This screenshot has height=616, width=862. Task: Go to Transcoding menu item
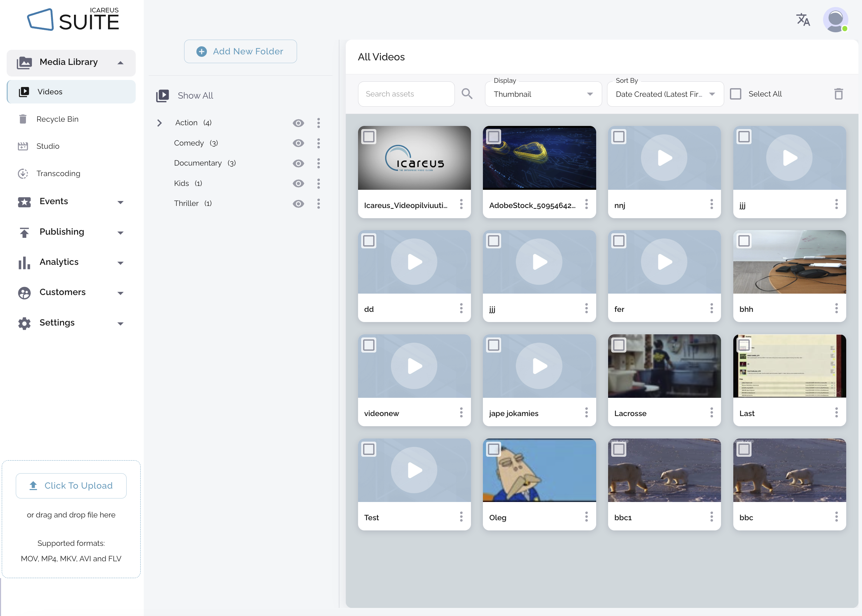tap(58, 173)
